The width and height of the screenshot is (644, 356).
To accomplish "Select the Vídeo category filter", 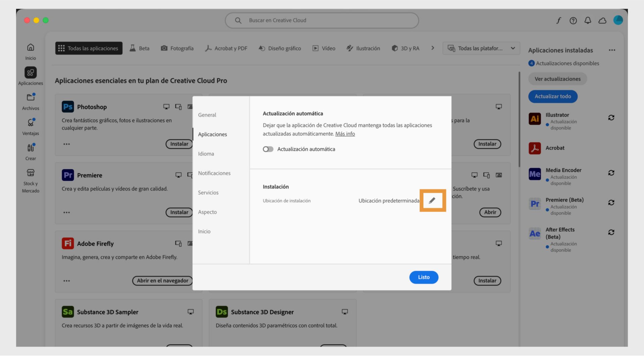I will click(324, 48).
